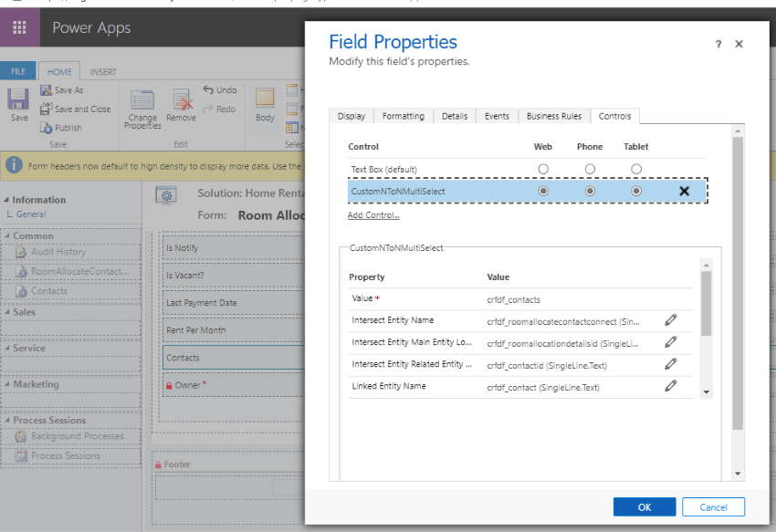Screen dimensions: 776x532
Task: Open the HOME ribbon tab
Action: [x=59, y=72]
